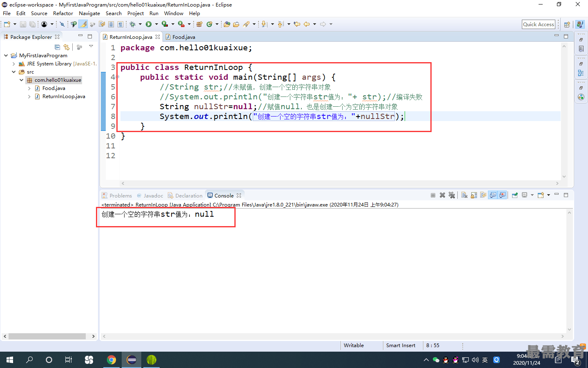Click the External Tools run icon
The image size is (588, 368).
pyautogui.click(x=181, y=24)
